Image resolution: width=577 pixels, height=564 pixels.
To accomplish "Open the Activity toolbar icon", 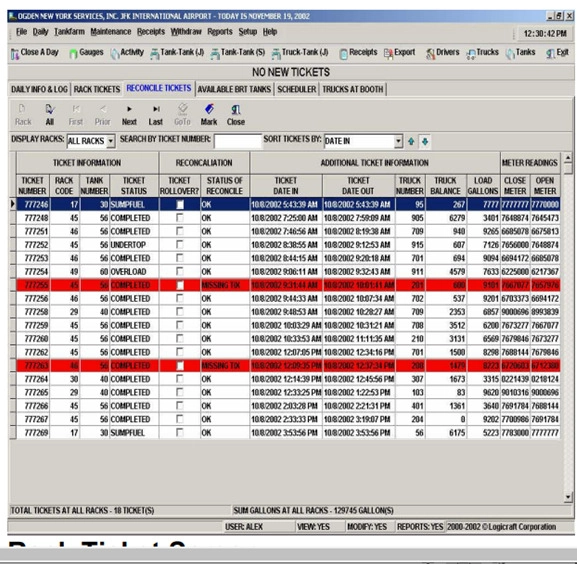I will (x=127, y=53).
